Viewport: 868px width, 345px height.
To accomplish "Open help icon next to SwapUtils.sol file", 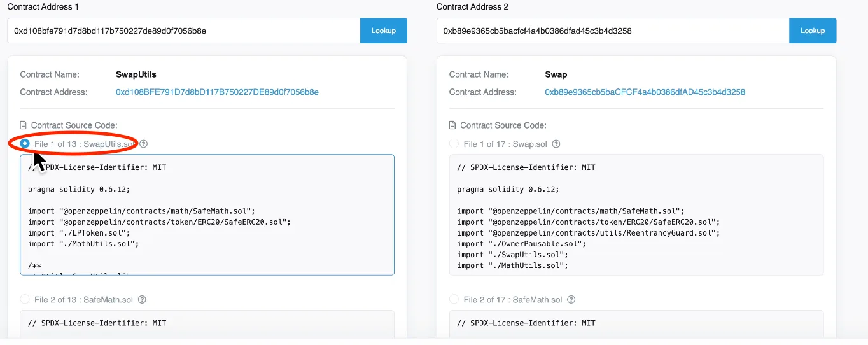I will [144, 144].
